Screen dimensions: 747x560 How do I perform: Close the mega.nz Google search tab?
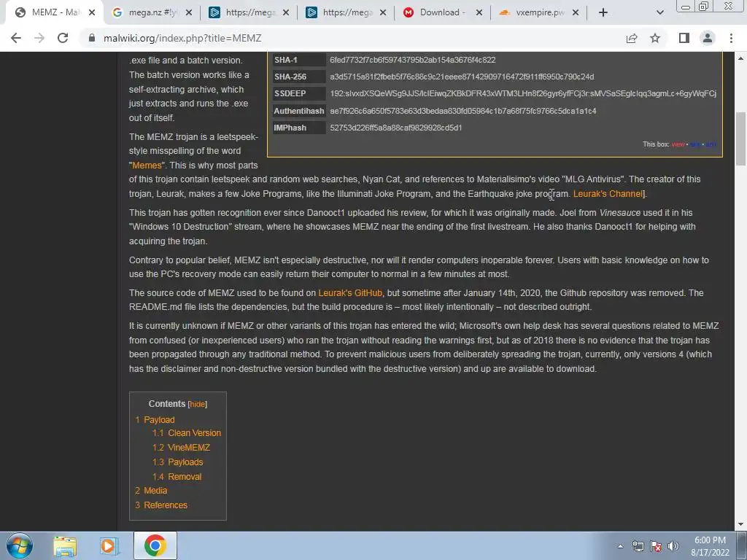pyautogui.click(x=189, y=13)
